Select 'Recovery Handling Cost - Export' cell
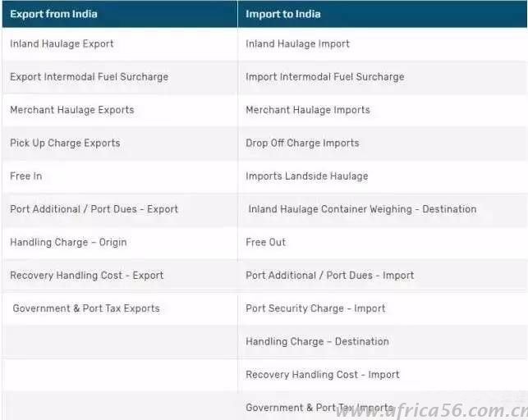Viewport: 528px width, 420px height. 86,276
